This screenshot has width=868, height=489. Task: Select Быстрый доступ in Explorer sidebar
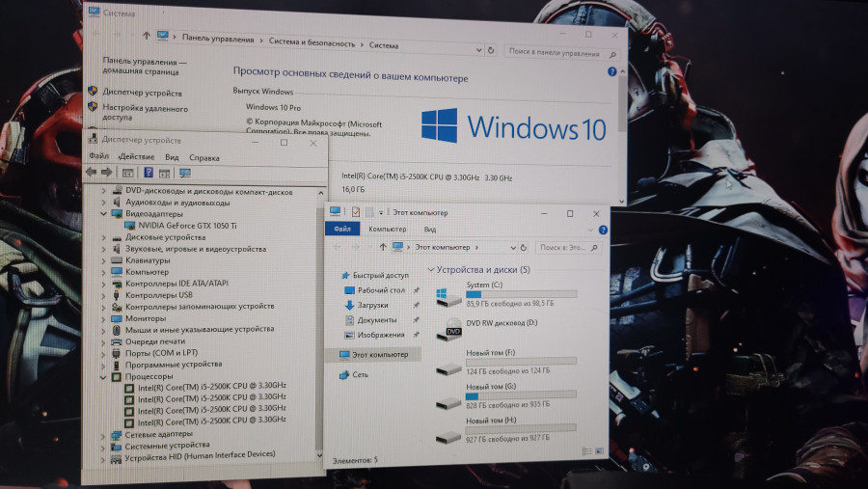click(375, 275)
